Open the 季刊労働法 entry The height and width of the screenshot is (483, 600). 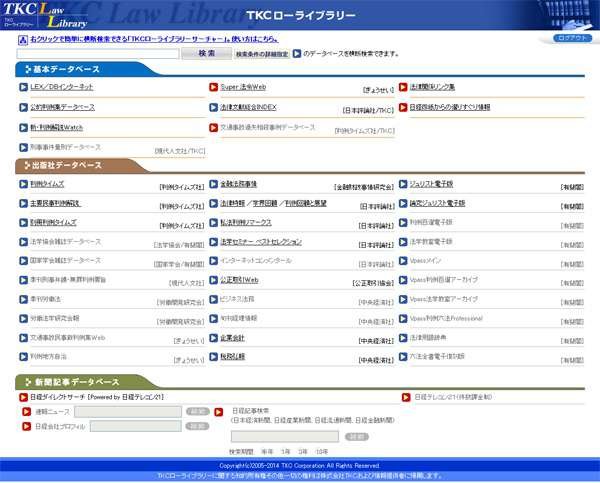45,299
